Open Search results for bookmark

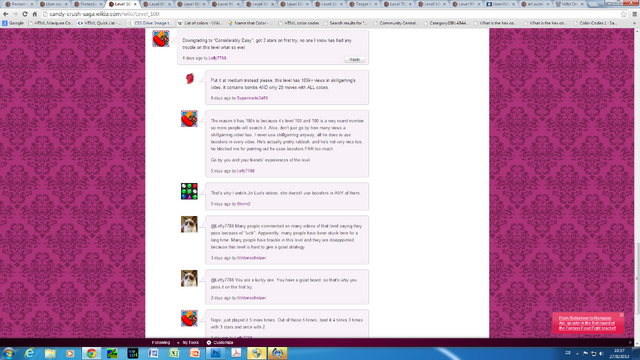click(x=345, y=23)
